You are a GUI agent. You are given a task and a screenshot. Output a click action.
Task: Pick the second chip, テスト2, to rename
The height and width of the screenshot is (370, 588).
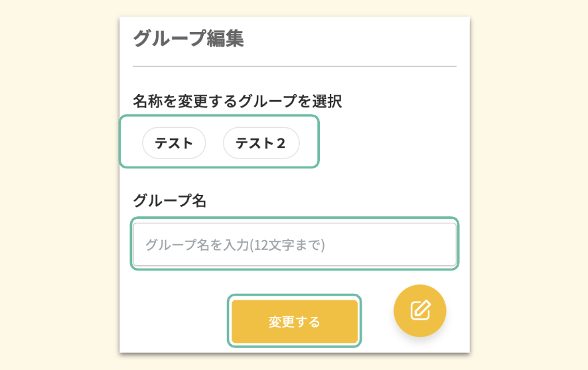[261, 143]
